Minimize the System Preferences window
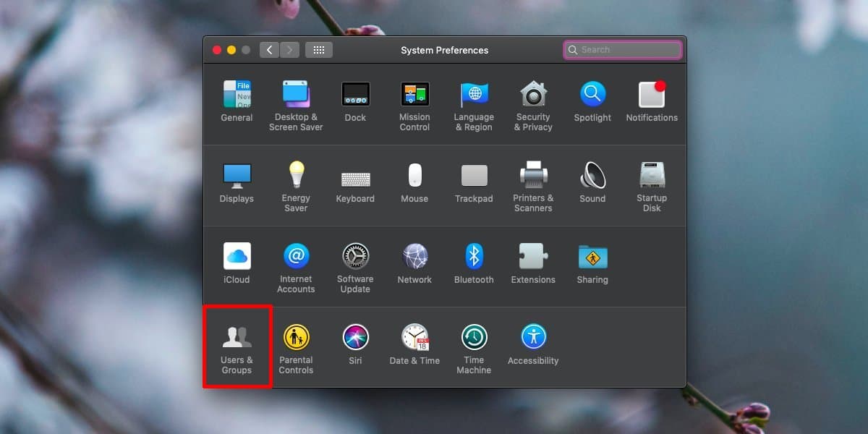Viewport: 868px width, 434px height. pyautogui.click(x=231, y=50)
